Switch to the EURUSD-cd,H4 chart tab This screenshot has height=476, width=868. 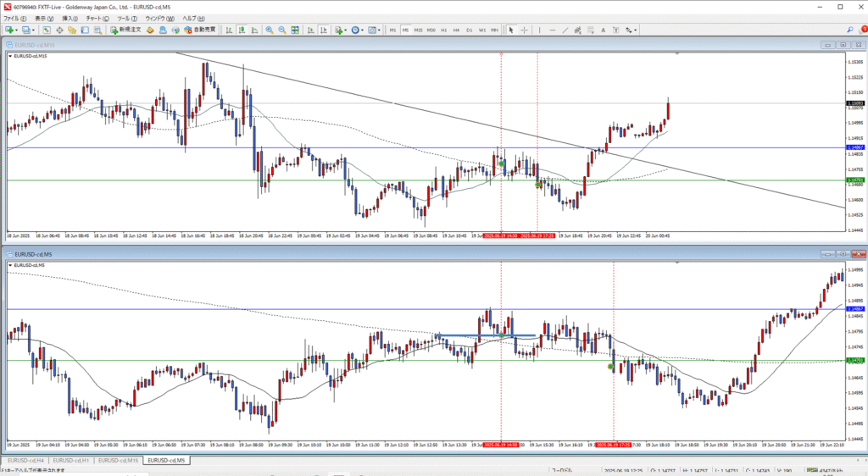click(x=25, y=460)
